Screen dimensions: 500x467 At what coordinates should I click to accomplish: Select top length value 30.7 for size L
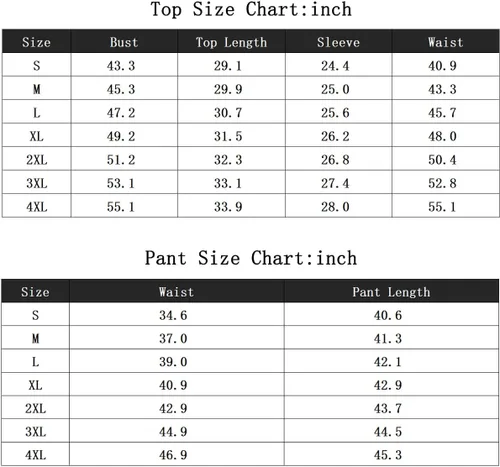228,113
